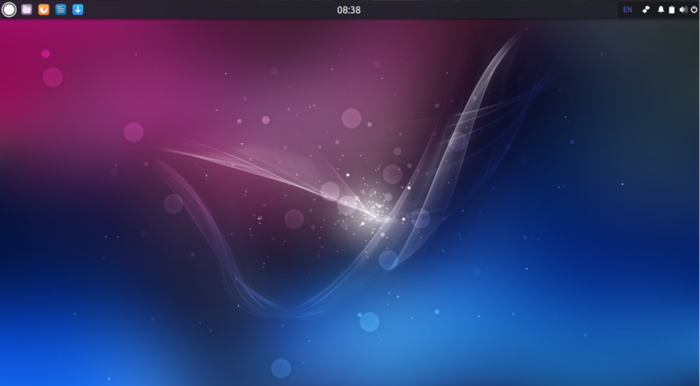Open the power session icon

tap(694, 10)
